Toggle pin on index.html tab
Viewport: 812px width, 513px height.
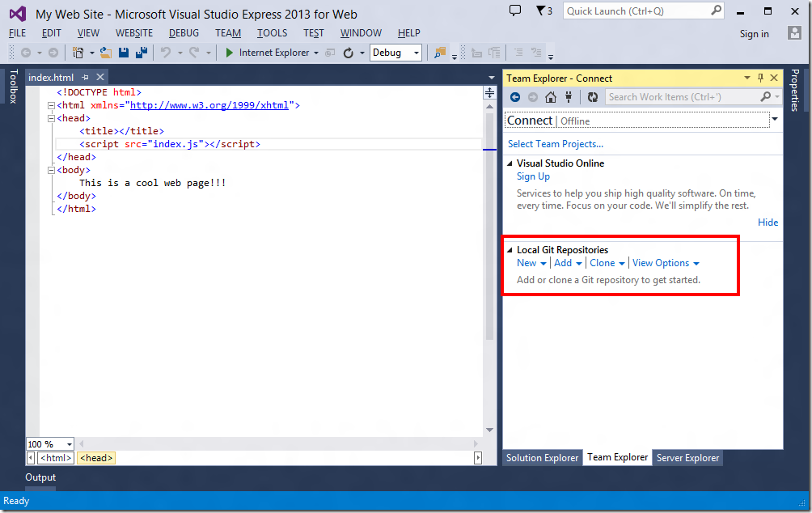(86, 77)
